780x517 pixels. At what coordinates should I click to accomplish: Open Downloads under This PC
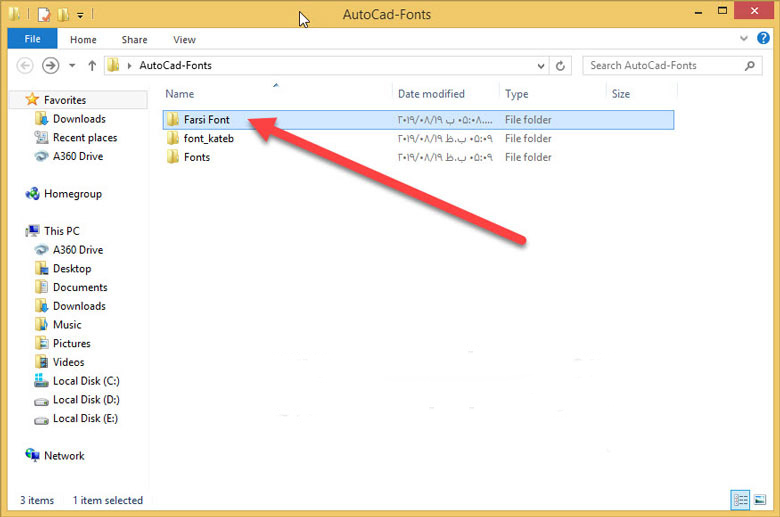[79, 306]
